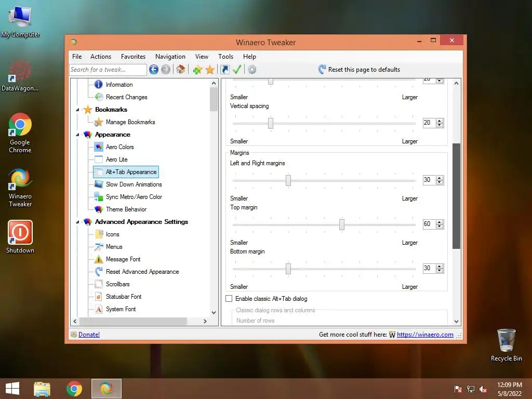Open the Favorites menu

point(133,57)
